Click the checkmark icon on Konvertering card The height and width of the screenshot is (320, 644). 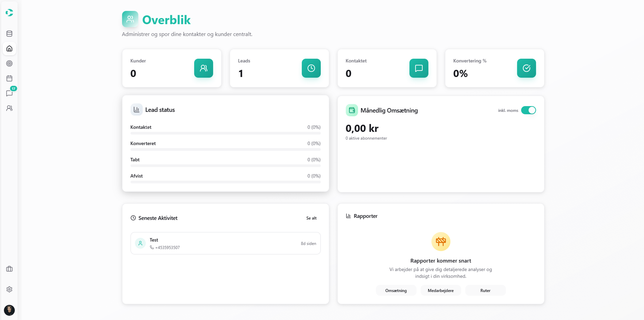point(526,68)
